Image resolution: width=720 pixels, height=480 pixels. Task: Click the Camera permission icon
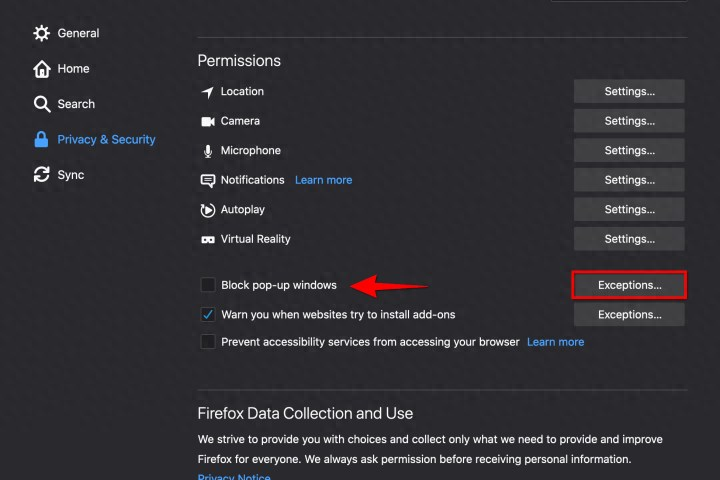208,121
